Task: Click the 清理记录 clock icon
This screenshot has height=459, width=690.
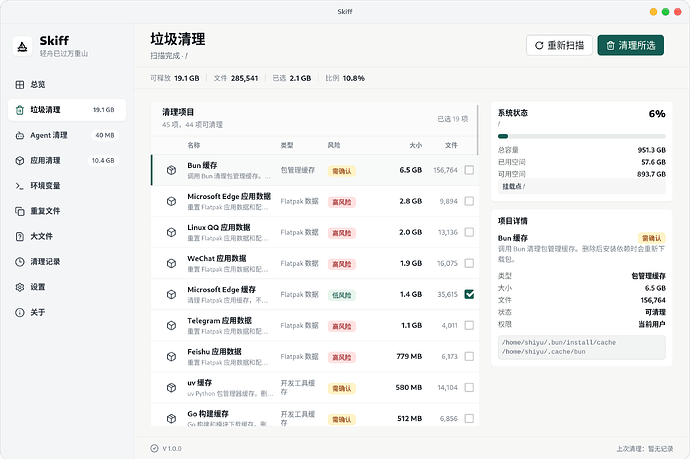Action: click(x=20, y=262)
